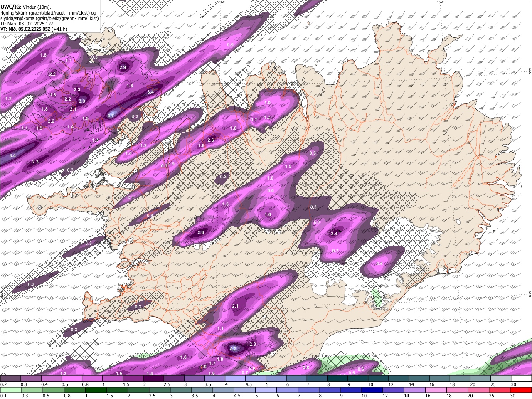The height and width of the screenshot is (399, 532).
Task: Click the 'rigning/skúrir' legend description line
Action: [48, 12]
